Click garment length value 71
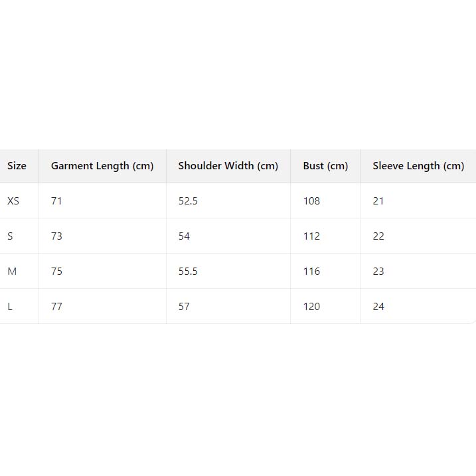Viewport: 476px width, 476px height. 56,201
